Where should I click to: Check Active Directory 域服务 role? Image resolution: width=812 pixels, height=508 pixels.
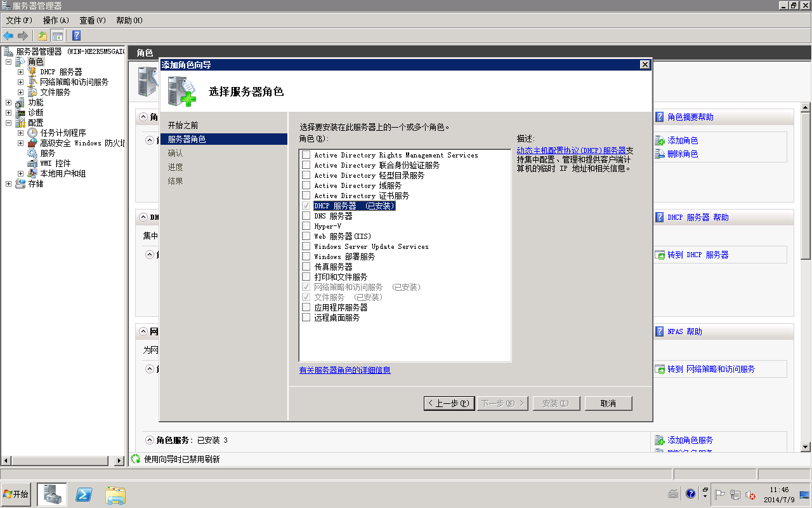[x=306, y=185]
